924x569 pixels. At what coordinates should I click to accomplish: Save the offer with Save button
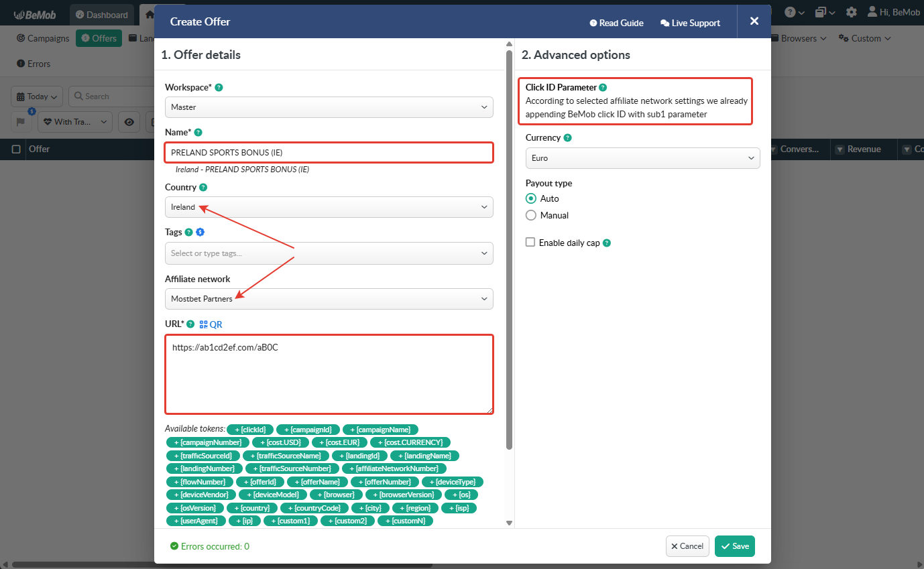pos(734,546)
